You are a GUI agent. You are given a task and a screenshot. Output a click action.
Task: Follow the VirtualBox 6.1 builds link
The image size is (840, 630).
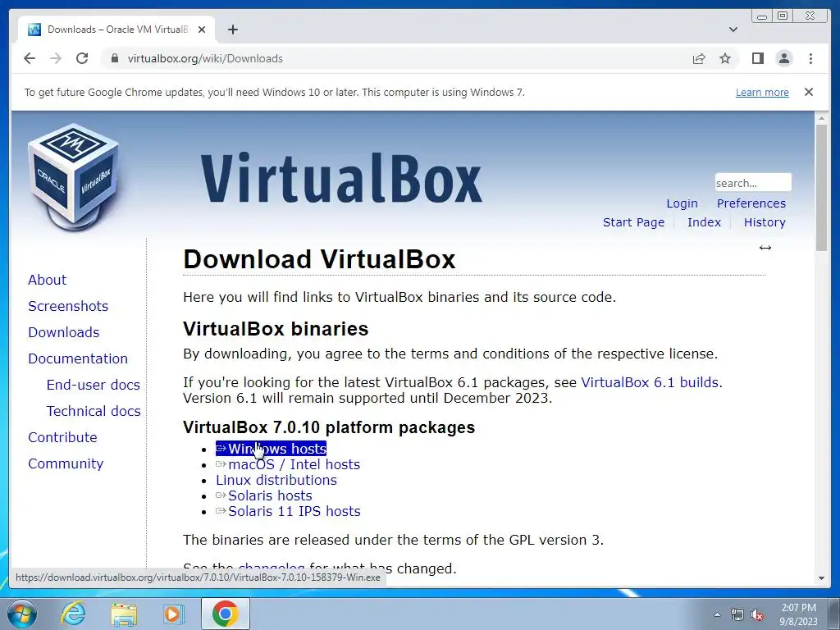tap(651, 382)
